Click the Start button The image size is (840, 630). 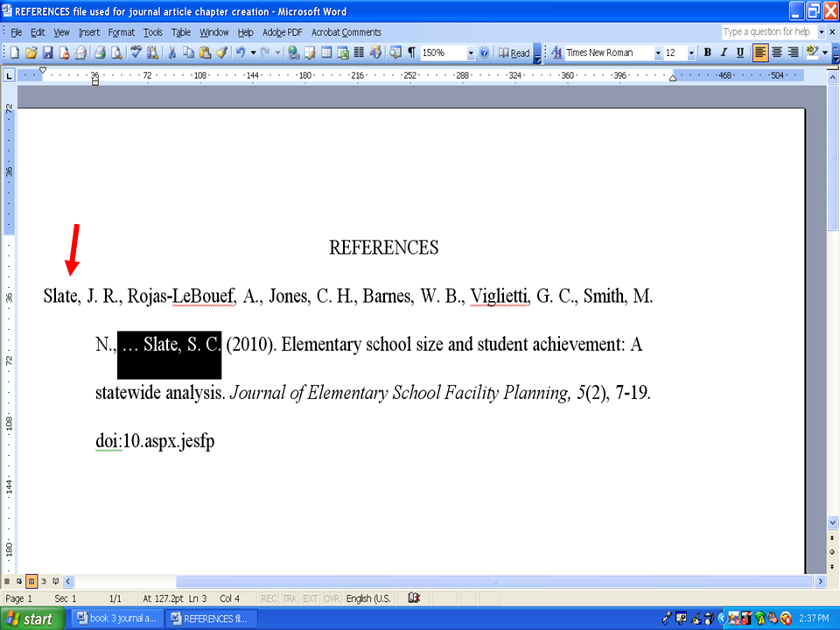pyautogui.click(x=32, y=619)
